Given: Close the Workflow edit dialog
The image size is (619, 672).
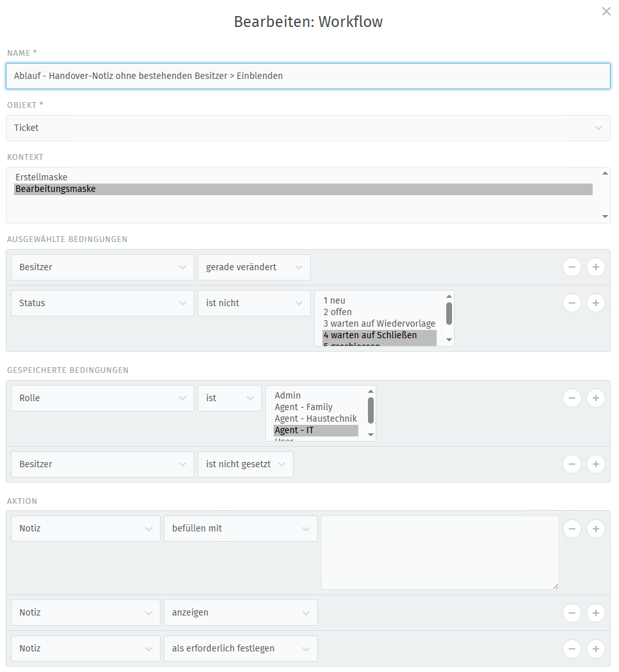Looking at the screenshot, I should coord(606,12).
